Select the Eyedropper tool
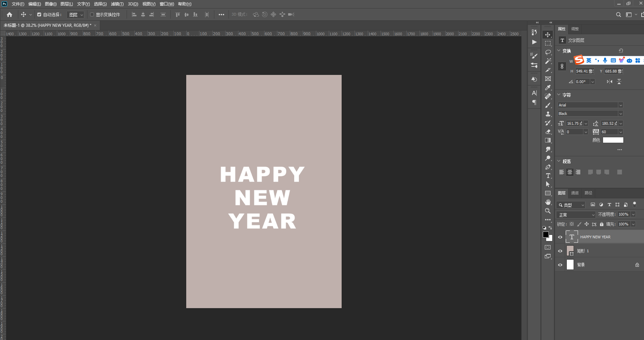The width and height of the screenshot is (644, 340). pyautogui.click(x=548, y=87)
